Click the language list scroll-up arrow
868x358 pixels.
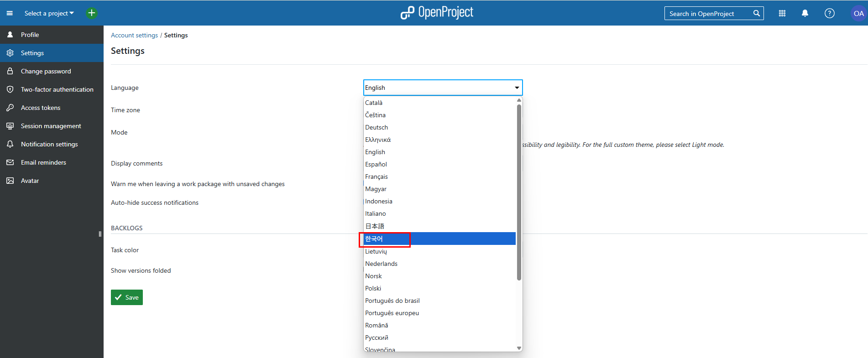tap(519, 100)
